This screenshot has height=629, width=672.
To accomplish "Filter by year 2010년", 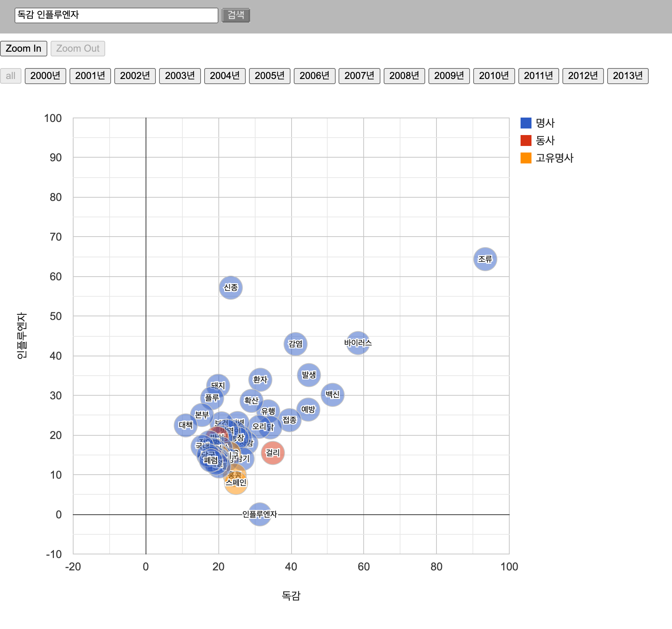I will [494, 76].
